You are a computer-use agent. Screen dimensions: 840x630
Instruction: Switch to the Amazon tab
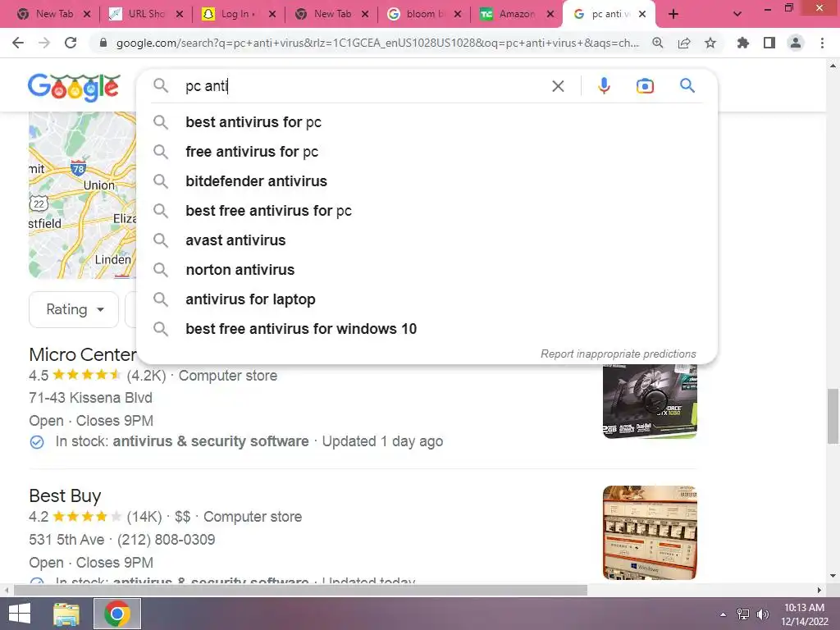tap(515, 15)
